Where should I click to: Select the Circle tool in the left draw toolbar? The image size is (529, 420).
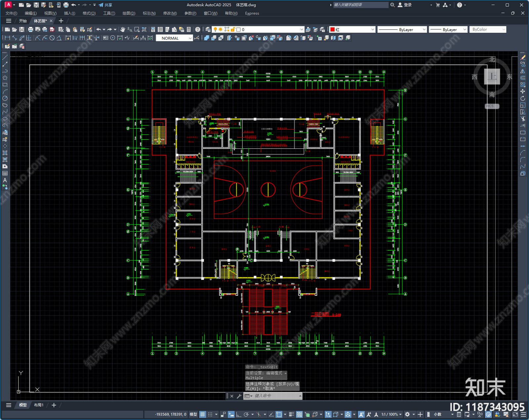pos(5,98)
